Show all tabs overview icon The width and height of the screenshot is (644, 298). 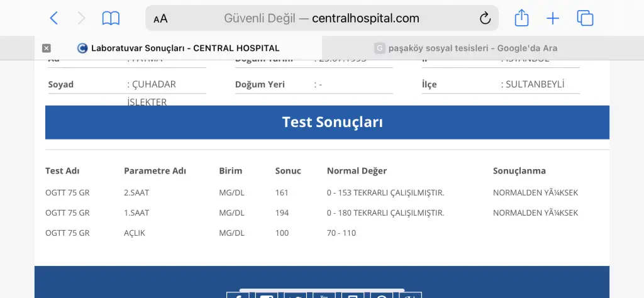point(586,18)
